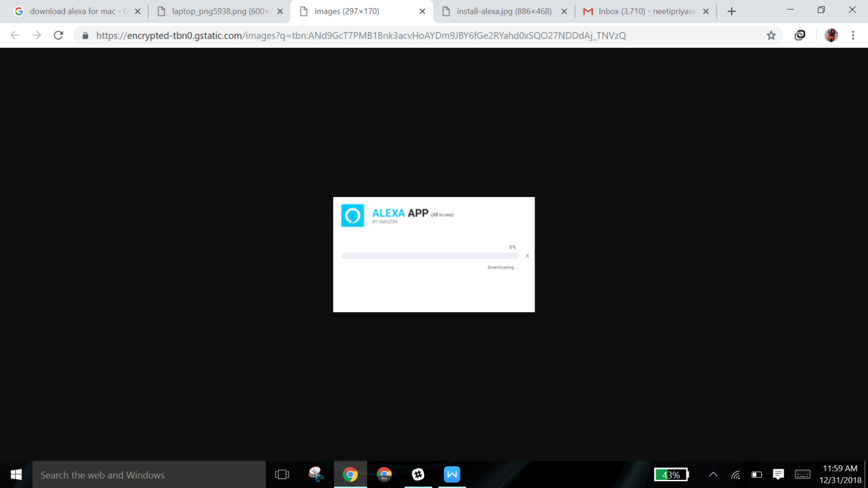Click the 'Downloading...' text
Screen dimensions: 868x488
[x=502, y=268]
